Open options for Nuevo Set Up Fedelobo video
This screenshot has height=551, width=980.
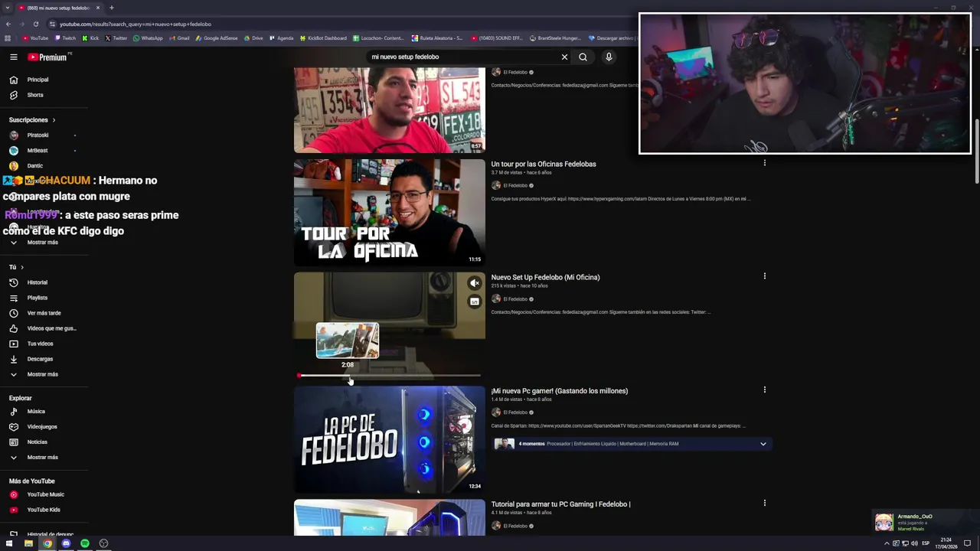click(764, 276)
